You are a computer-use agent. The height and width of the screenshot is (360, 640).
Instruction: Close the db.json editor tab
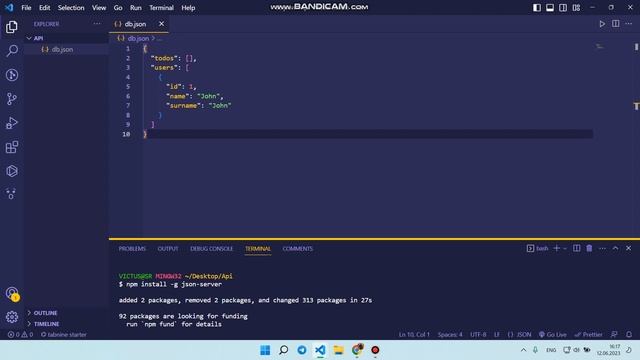(162, 24)
